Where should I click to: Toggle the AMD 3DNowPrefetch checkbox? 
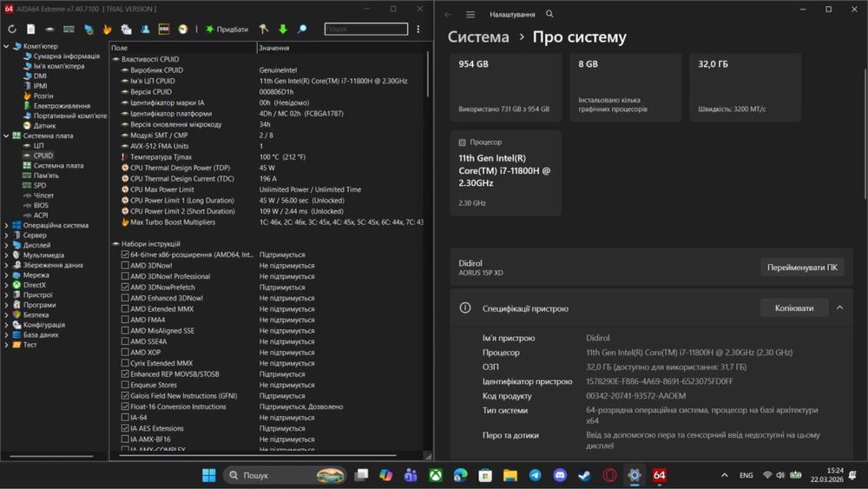(125, 287)
